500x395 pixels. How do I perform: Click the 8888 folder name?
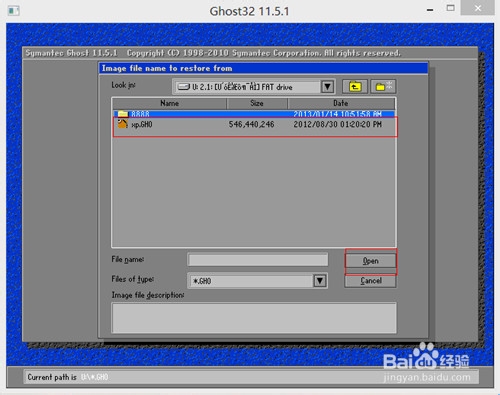coord(140,114)
